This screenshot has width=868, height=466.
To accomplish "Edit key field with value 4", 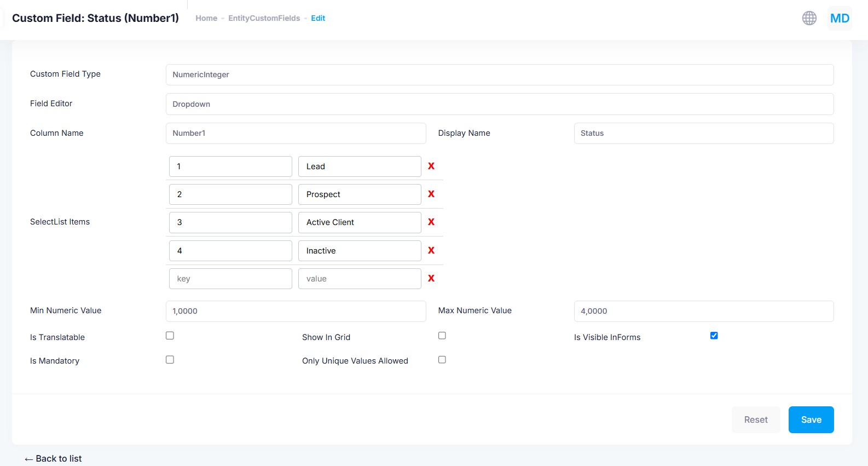I will [230, 251].
